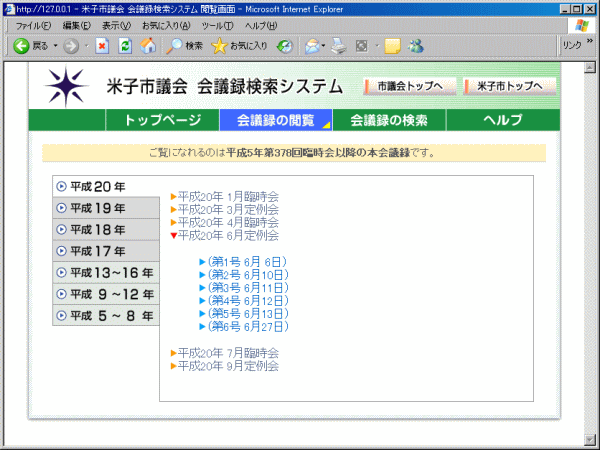
Task: Open the Back button history dropdown arrow
Action: click(55, 46)
